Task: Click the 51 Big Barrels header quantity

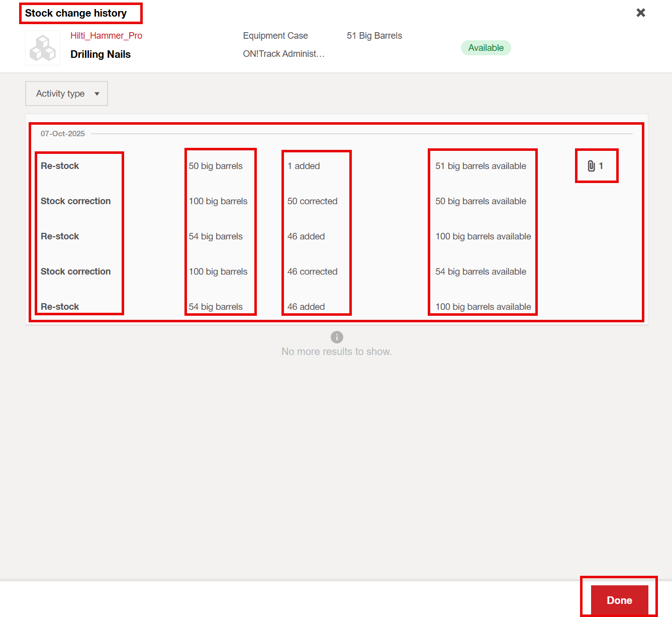Action: [374, 36]
